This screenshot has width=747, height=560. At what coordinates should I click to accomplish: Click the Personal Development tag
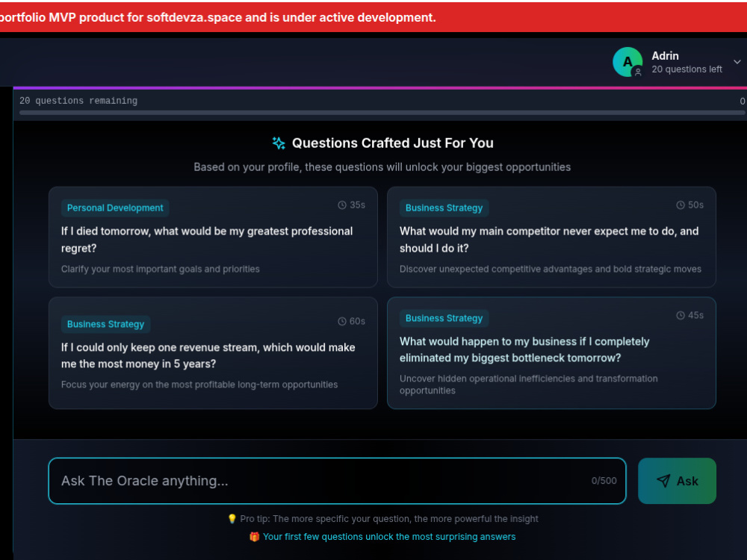coord(115,208)
